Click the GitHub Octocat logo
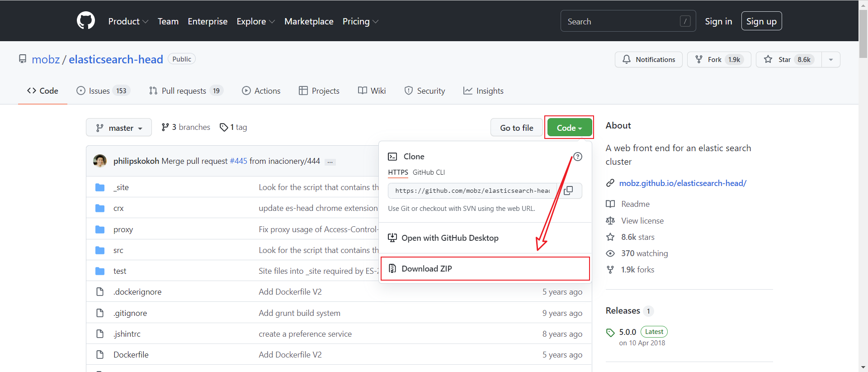Viewport: 868px width, 372px height. click(86, 21)
